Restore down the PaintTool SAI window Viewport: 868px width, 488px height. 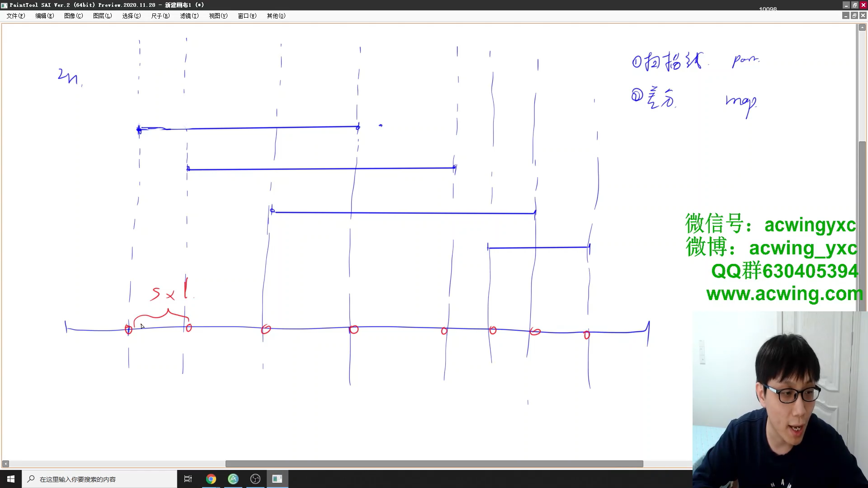pos(854,5)
